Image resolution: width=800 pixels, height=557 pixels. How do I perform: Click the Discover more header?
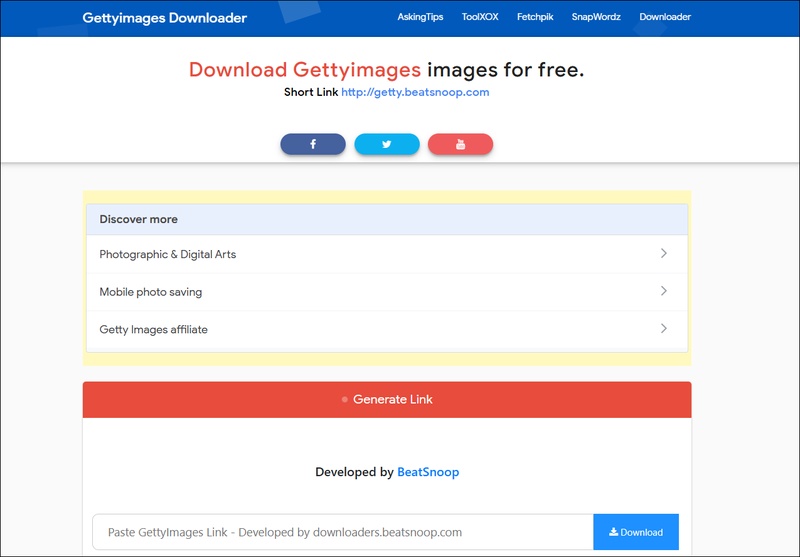(x=387, y=219)
